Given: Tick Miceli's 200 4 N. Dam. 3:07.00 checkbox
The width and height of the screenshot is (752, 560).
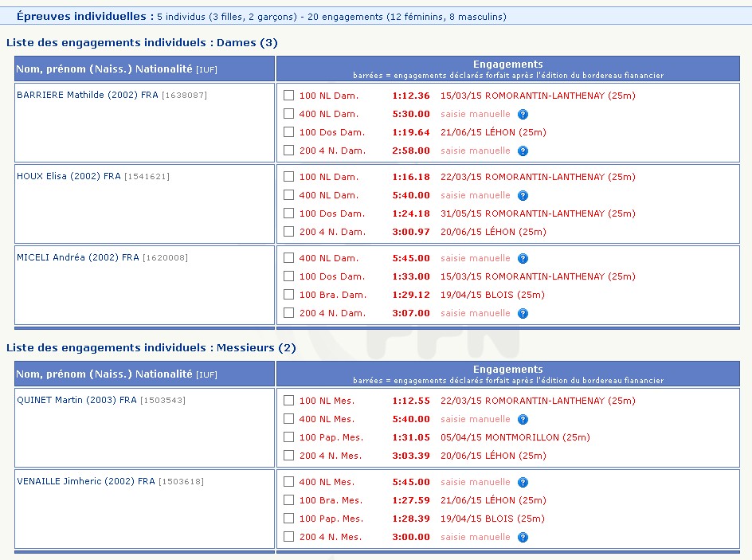Looking at the screenshot, I should (x=288, y=312).
